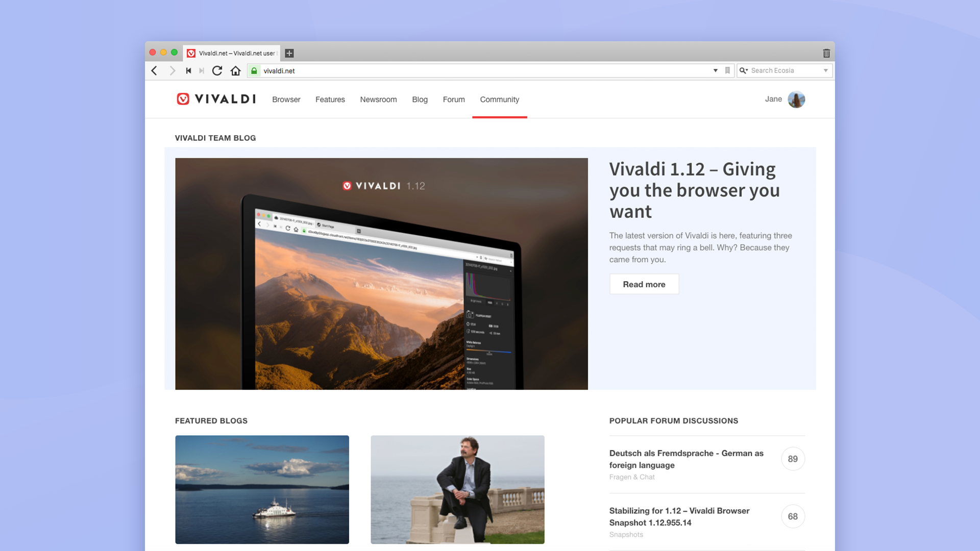Viewport: 980px width, 551px height.
Task: Expand the address bar dropdown arrow
Action: pos(716,70)
